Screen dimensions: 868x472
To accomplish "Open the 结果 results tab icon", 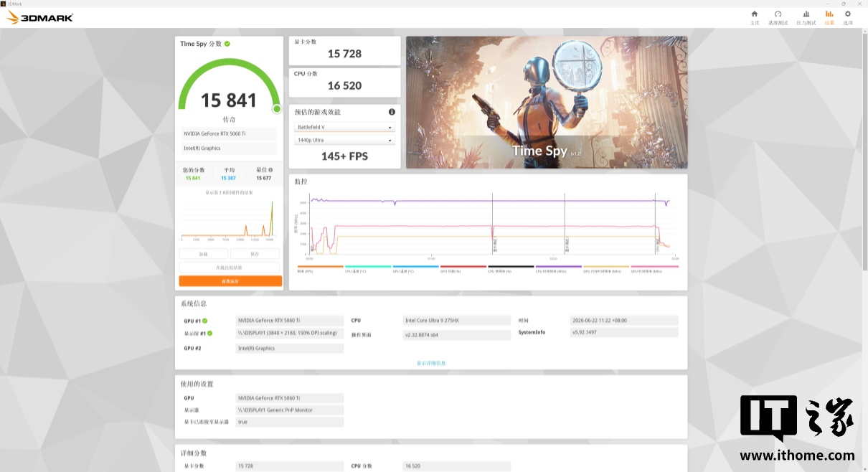I will pos(829,14).
